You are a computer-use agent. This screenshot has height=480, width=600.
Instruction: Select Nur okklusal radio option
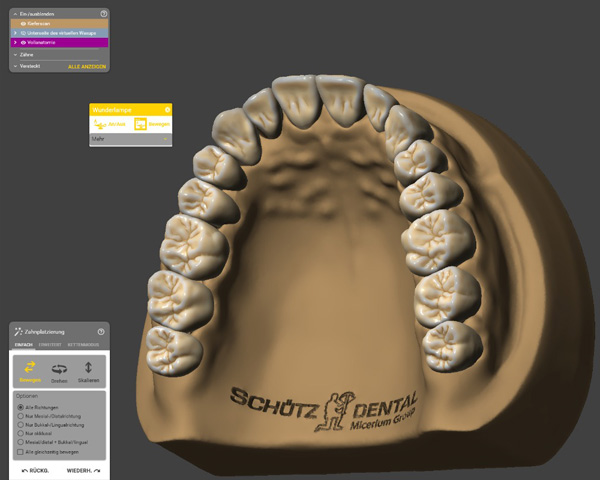20,430
